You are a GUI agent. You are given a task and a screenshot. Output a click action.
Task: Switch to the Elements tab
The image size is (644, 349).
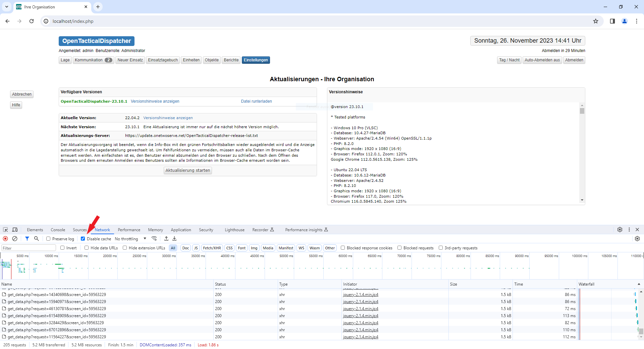coord(35,230)
